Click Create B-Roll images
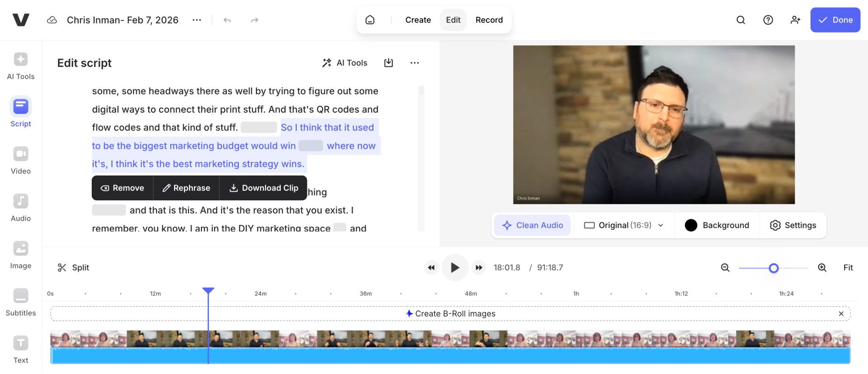Screen dimensions: 868x374 pos(450,314)
